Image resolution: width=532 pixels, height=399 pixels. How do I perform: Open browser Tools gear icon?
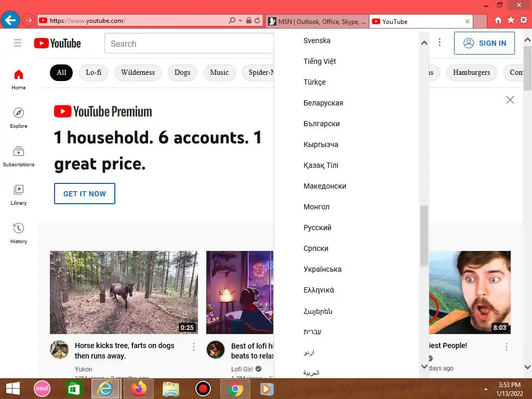coord(524,20)
